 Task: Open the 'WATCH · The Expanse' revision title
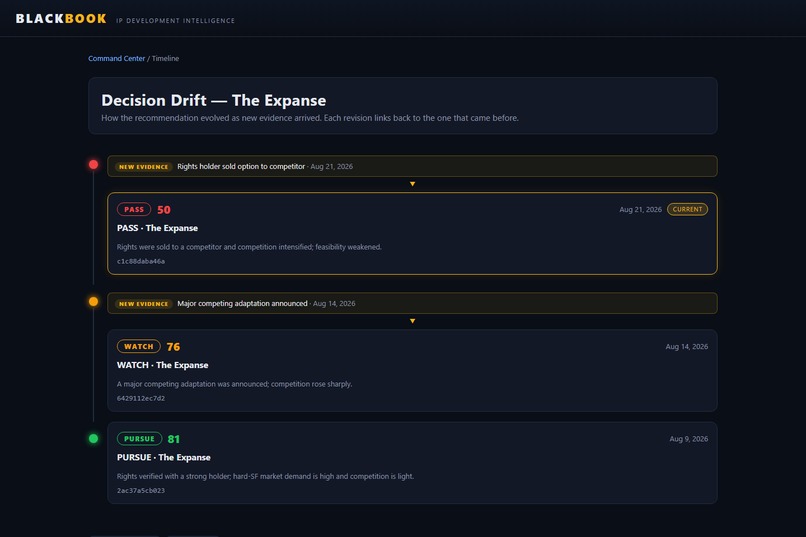[162, 365]
